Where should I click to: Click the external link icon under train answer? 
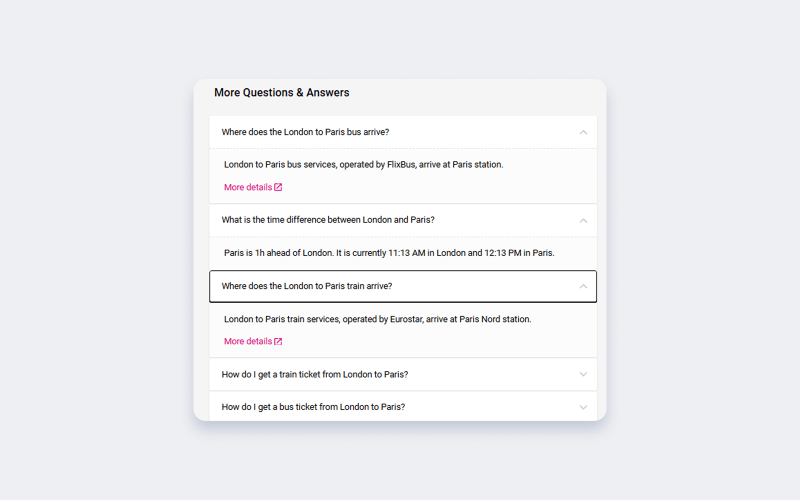pyautogui.click(x=278, y=341)
